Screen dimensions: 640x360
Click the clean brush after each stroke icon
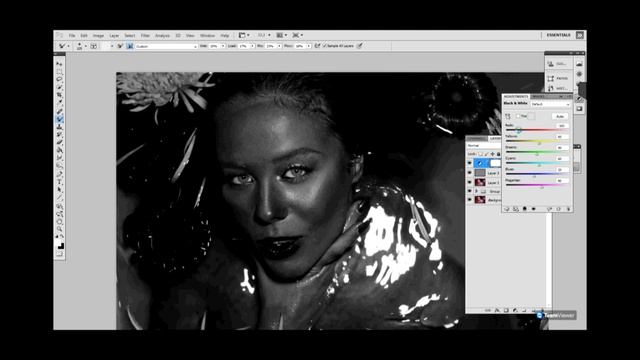click(130, 46)
